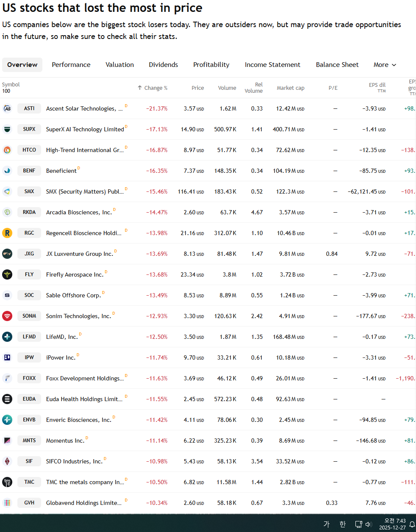Click the JX Luxventure logo icon

pos(7,254)
